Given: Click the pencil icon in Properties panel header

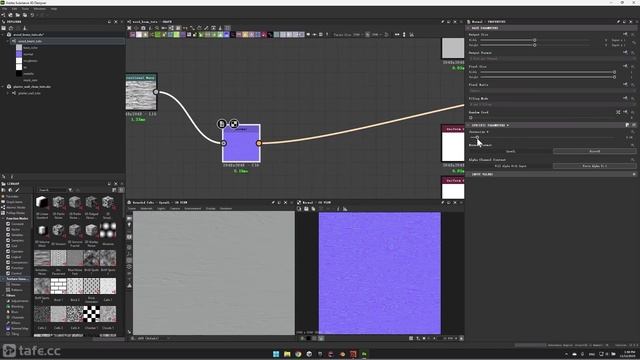Looking at the screenshot, I should tap(618, 22).
